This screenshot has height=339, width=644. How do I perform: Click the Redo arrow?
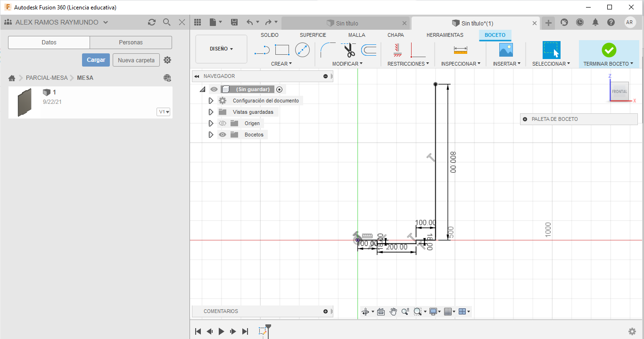click(268, 22)
